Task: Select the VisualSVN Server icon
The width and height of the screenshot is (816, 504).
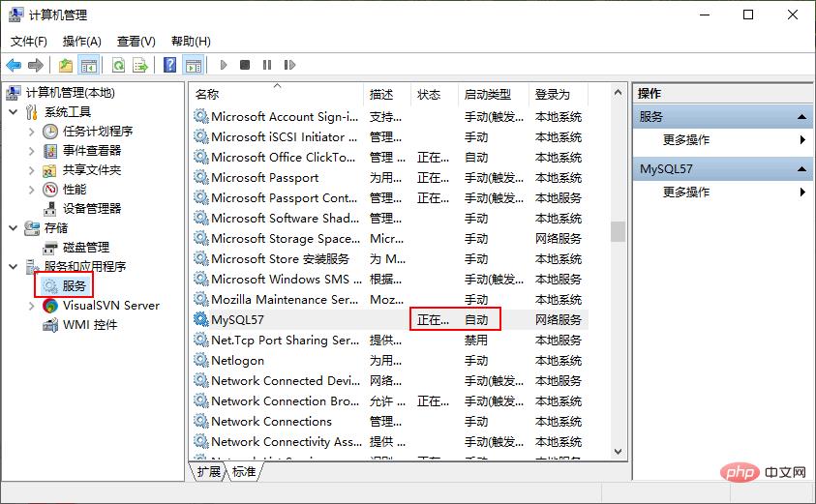Action: (50, 306)
